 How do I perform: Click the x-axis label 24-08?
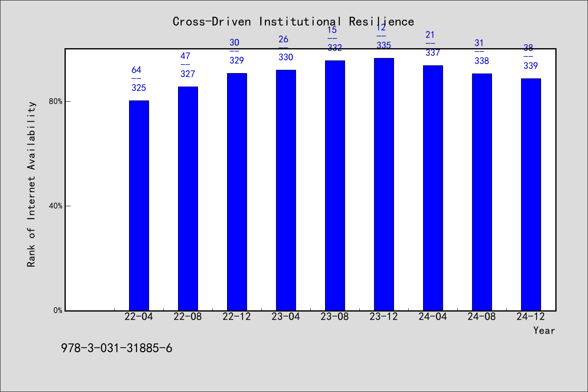point(482,316)
